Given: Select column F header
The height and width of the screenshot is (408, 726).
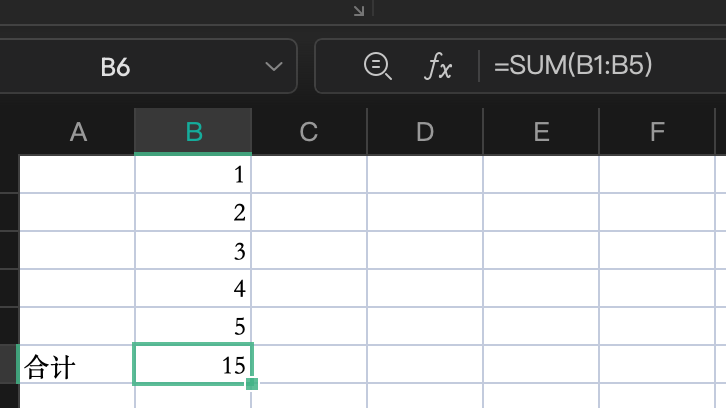Looking at the screenshot, I should 657,131.
